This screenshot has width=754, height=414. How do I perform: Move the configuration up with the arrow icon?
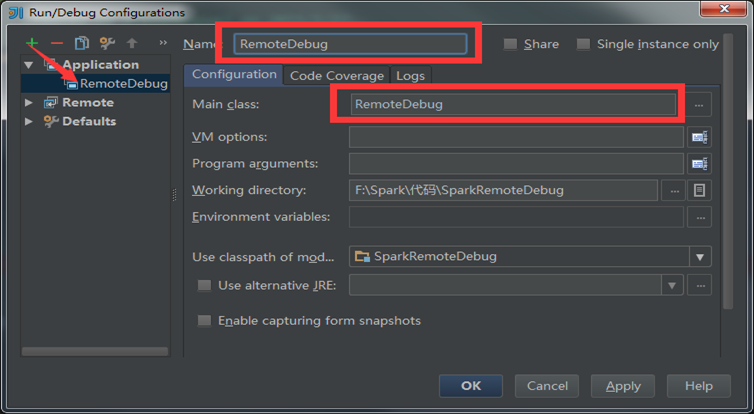pos(132,43)
